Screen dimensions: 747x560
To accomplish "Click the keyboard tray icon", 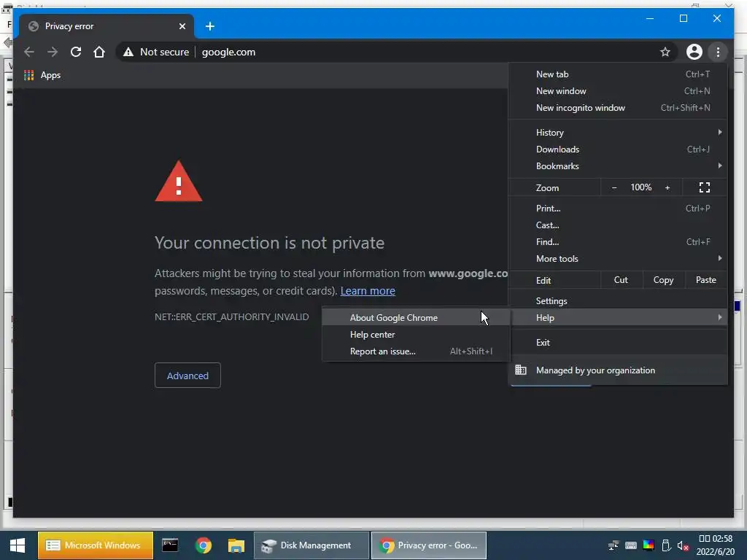I will pyautogui.click(x=631, y=545).
